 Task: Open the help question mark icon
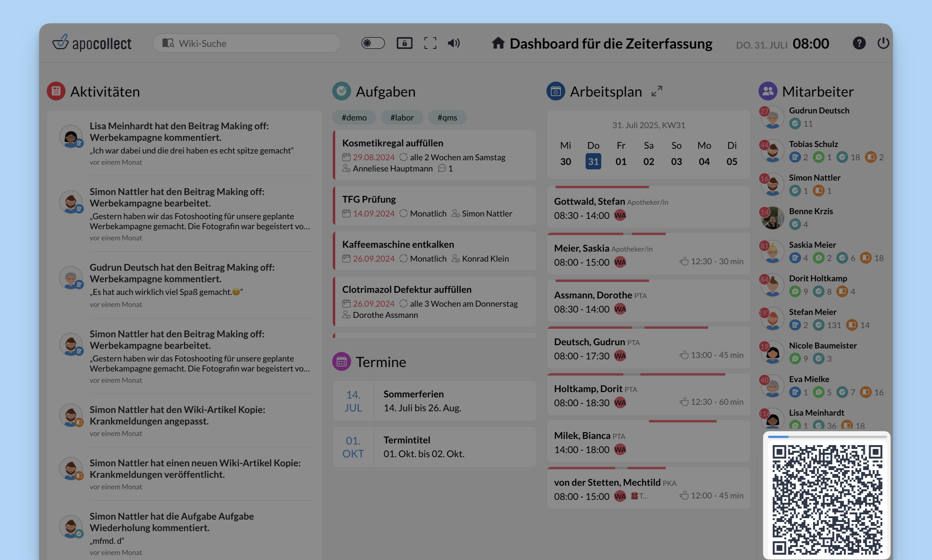(859, 43)
